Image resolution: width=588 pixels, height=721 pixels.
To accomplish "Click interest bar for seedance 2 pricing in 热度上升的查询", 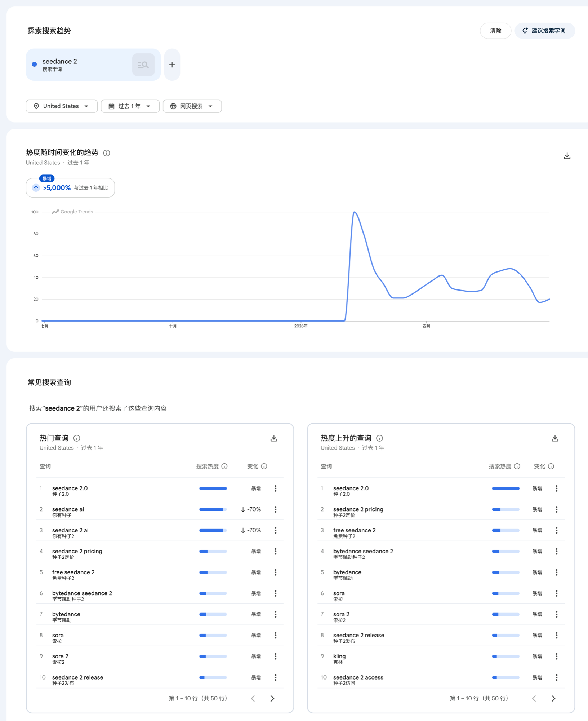I will tap(505, 509).
